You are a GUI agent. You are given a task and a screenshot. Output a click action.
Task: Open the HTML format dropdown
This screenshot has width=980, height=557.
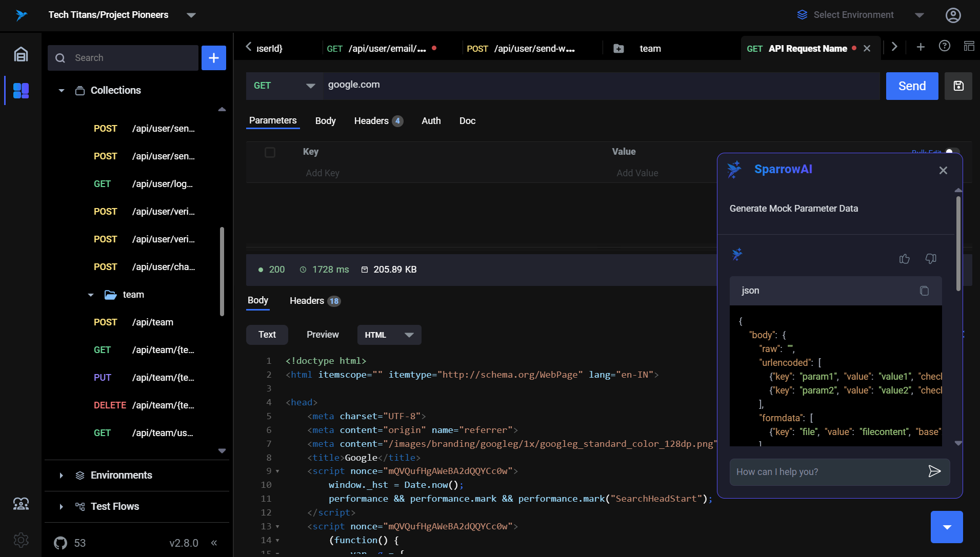(x=389, y=335)
